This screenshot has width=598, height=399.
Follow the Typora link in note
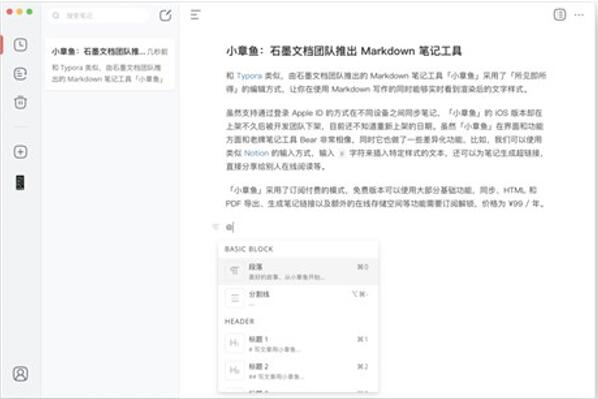pyautogui.click(x=249, y=76)
